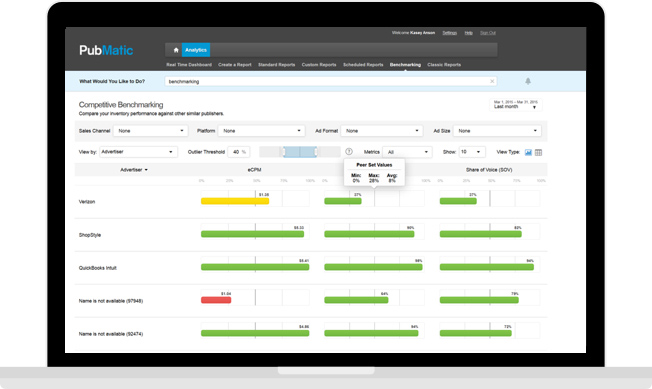Open the View by Advertiser dropdown
The image size is (652, 389).
point(138,152)
